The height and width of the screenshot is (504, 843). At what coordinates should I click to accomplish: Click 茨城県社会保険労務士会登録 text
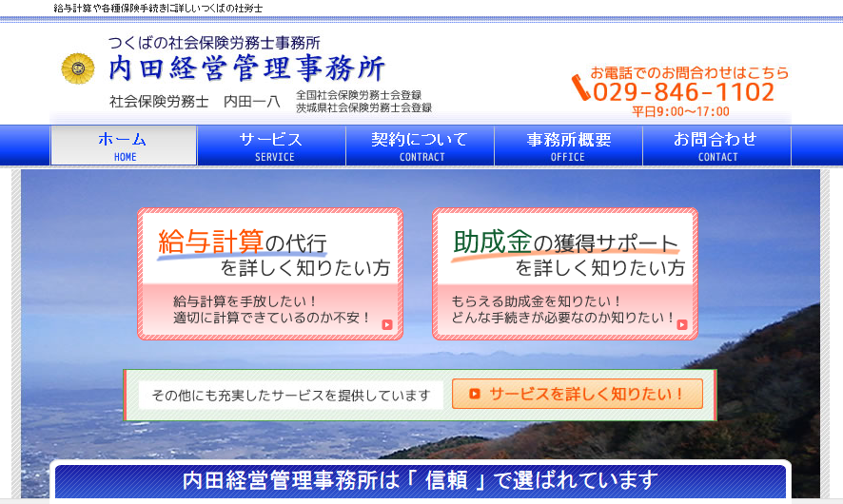pos(364,107)
